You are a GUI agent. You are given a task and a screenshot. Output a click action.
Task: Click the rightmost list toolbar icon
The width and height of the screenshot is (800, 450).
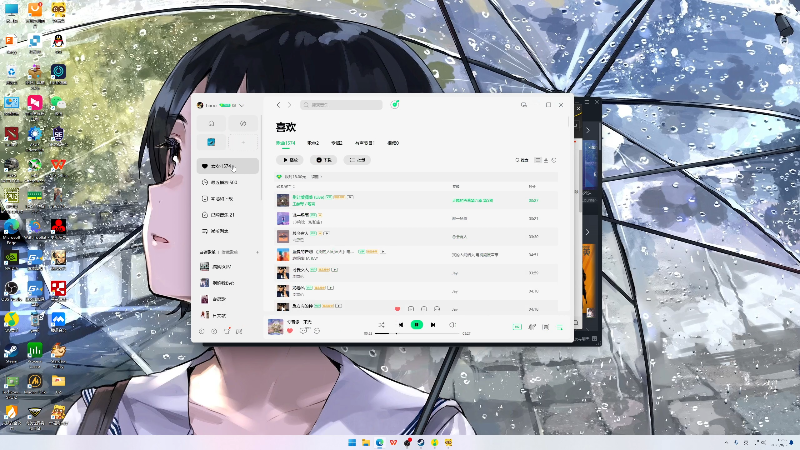click(554, 160)
